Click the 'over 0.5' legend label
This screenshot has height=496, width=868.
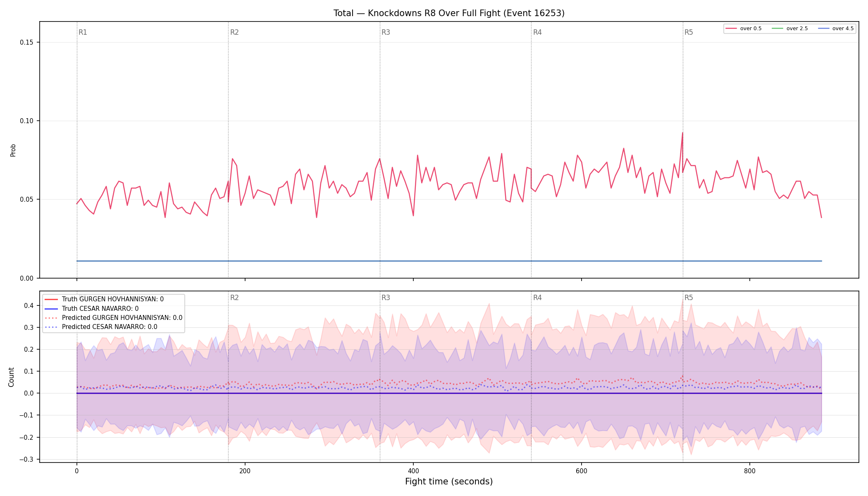[x=751, y=29]
